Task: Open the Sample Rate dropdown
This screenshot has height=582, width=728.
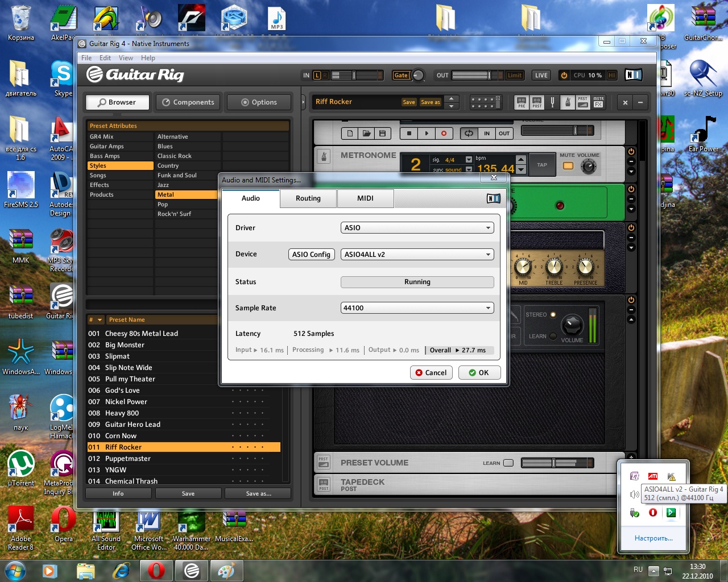Action: click(417, 308)
